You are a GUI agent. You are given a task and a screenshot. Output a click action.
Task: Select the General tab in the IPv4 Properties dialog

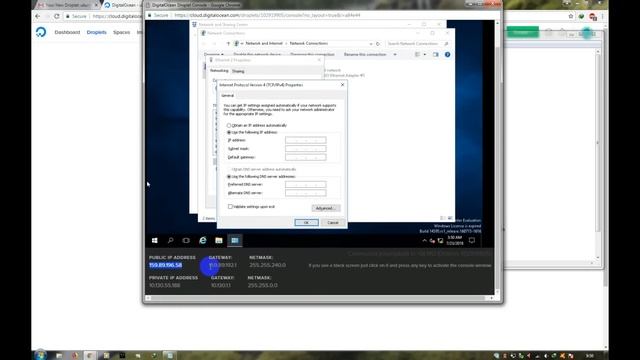(227, 96)
